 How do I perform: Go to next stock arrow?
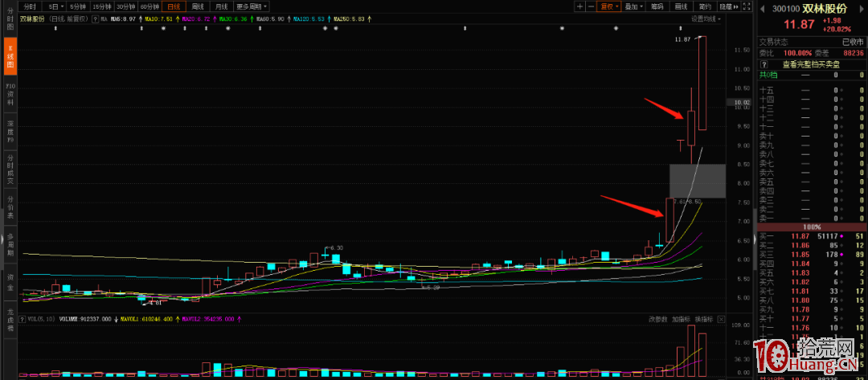(863, 9)
